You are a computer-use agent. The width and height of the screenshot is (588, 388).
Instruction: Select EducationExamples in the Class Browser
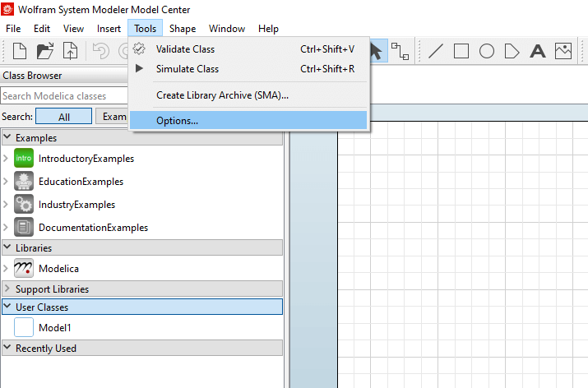click(81, 182)
